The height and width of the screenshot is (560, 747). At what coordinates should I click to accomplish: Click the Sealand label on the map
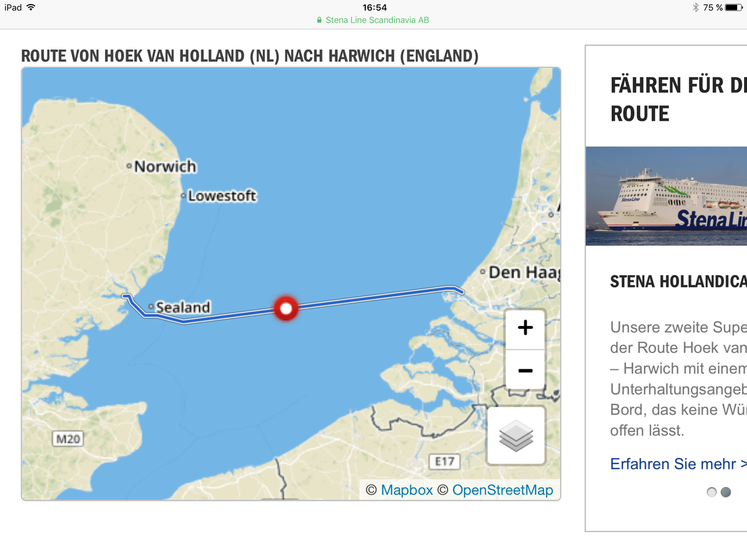[x=182, y=307]
